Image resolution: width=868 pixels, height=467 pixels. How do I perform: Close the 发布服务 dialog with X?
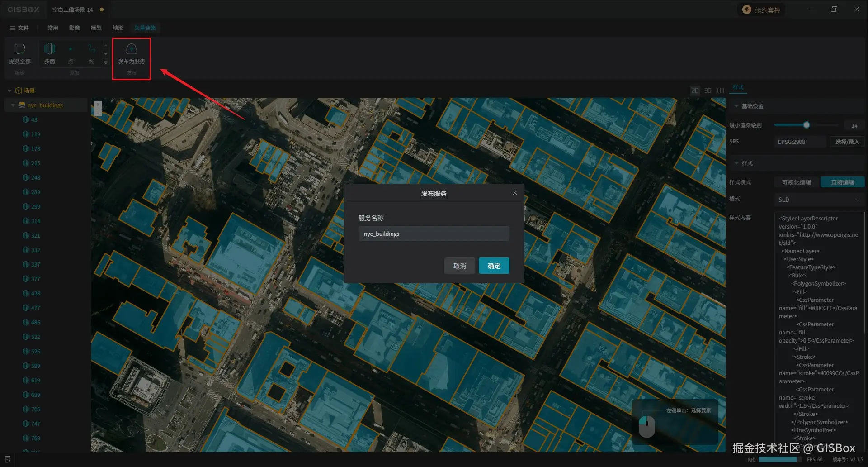tap(514, 193)
